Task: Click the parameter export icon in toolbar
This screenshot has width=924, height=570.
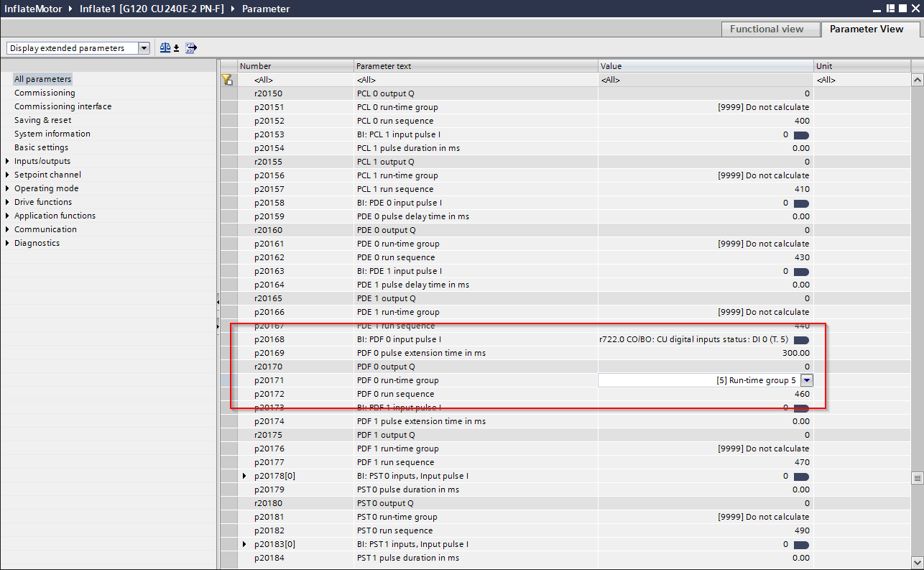Action: coord(191,48)
